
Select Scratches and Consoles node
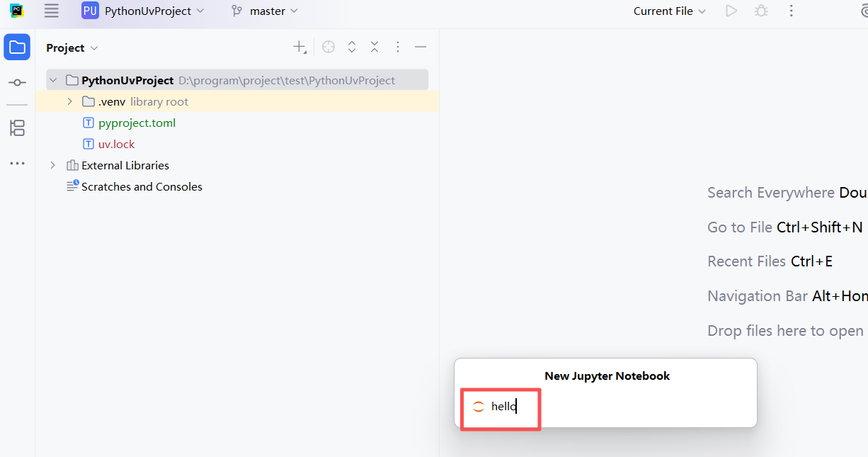tap(142, 186)
